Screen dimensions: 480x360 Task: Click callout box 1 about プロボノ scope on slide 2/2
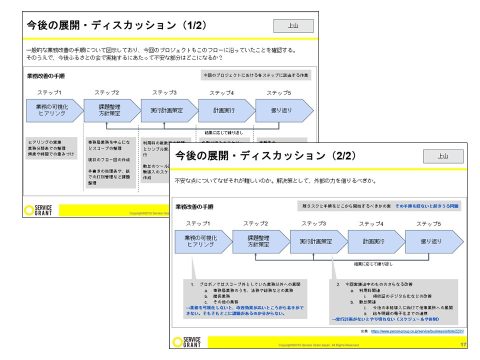click(245, 299)
